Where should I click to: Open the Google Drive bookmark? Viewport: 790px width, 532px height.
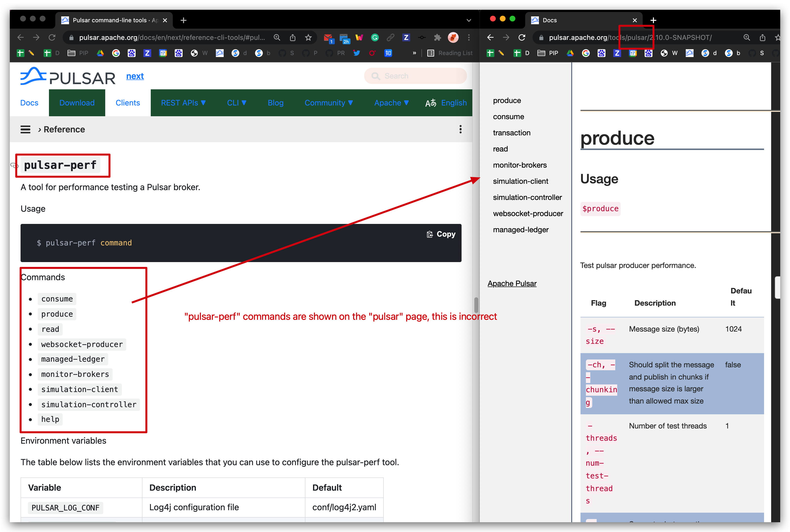[100, 53]
